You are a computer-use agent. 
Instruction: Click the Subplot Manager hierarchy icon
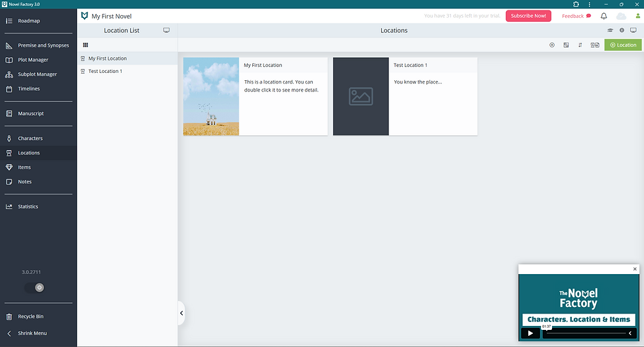pos(9,74)
